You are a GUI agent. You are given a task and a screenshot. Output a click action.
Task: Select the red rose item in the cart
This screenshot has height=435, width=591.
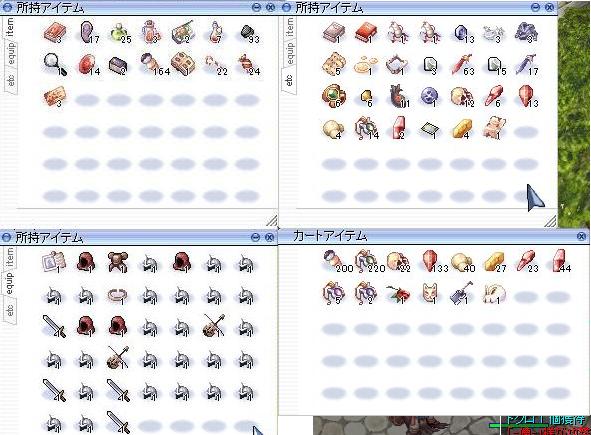(398, 294)
